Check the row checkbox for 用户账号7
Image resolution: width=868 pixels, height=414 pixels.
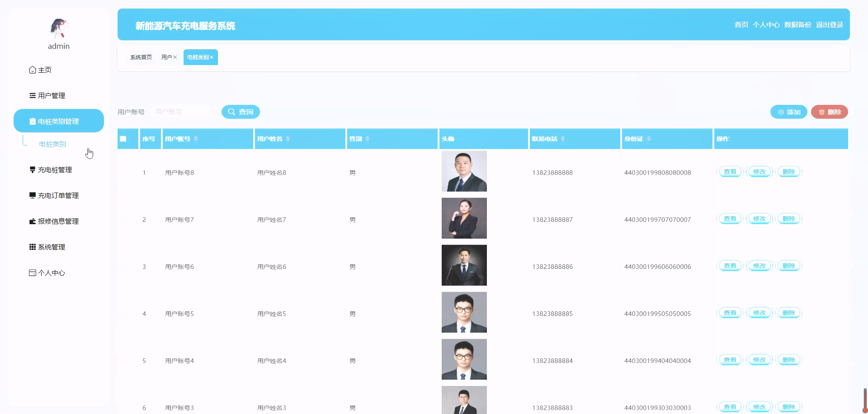click(123, 220)
